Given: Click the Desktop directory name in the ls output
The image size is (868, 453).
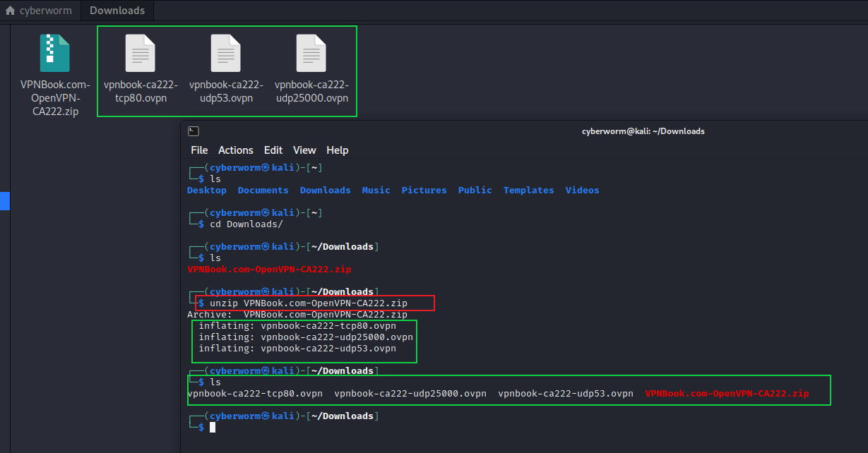Looking at the screenshot, I should click(207, 191).
